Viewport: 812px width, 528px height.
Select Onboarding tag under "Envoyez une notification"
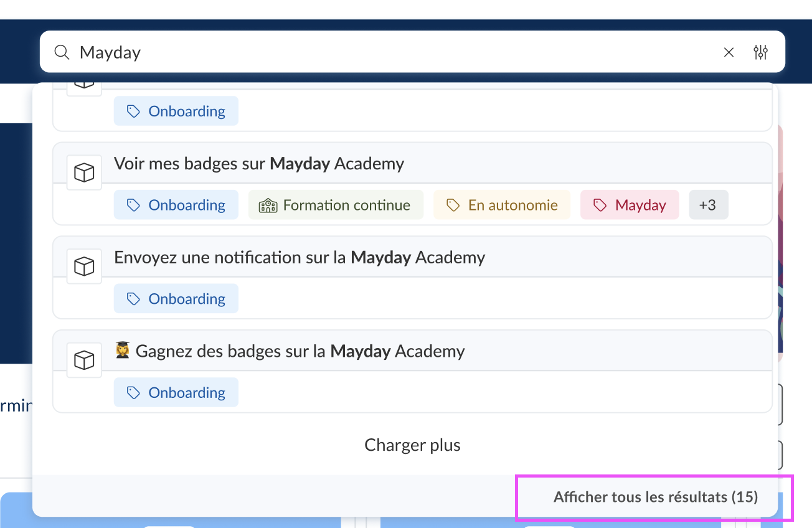coord(176,299)
